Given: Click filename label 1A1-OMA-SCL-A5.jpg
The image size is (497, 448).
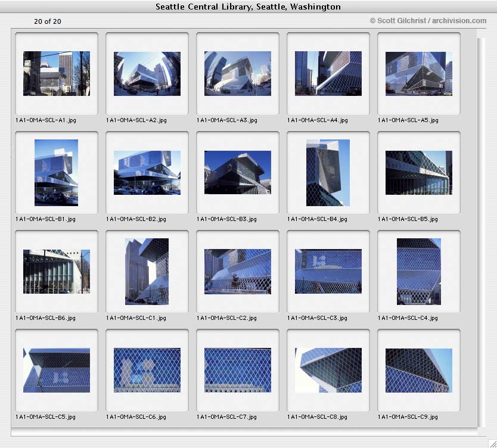Looking at the screenshot, I should click(x=408, y=120).
